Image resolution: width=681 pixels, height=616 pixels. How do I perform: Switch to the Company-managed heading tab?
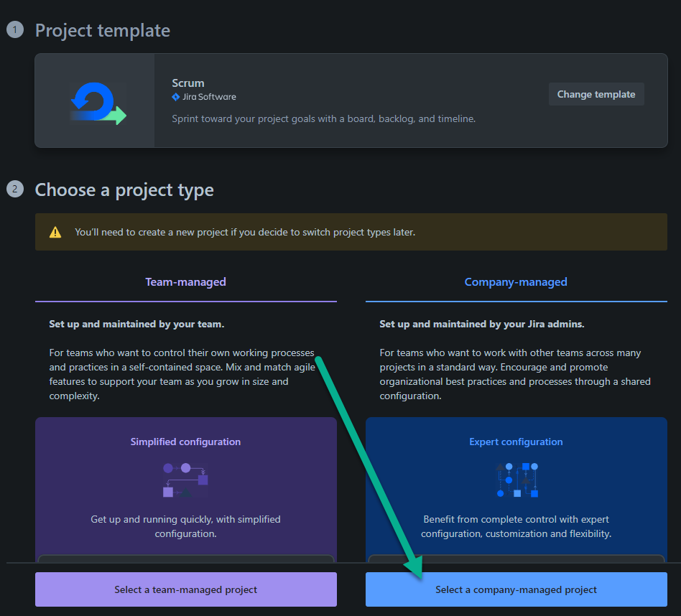(516, 282)
